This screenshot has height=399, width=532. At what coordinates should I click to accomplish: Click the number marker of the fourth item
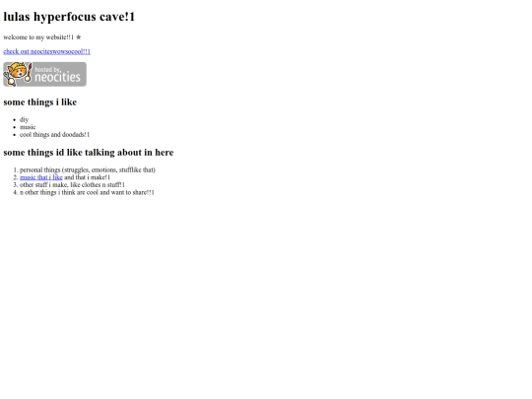pos(15,192)
